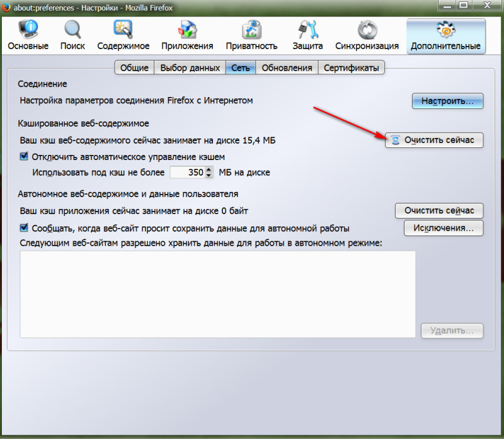Select the Сеть tab
This screenshot has width=504, height=439.
pos(241,67)
